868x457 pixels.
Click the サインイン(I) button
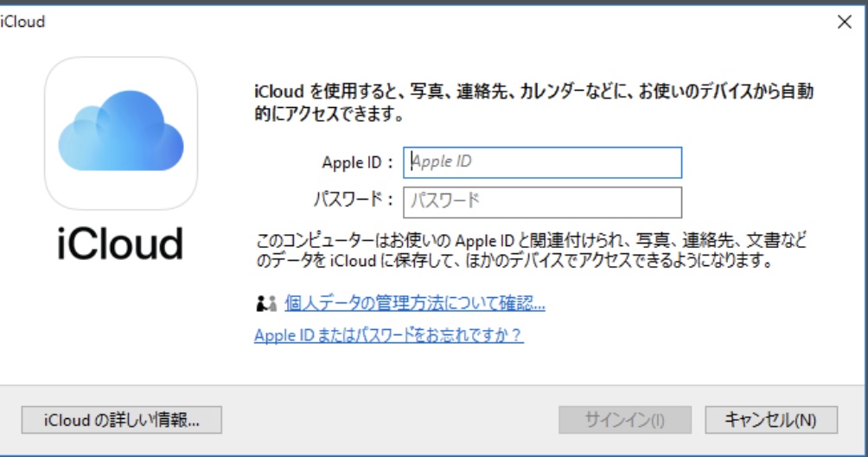625,420
